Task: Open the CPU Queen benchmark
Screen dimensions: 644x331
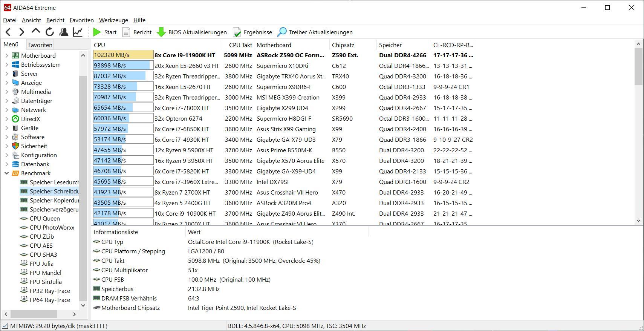Action: click(44, 218)
